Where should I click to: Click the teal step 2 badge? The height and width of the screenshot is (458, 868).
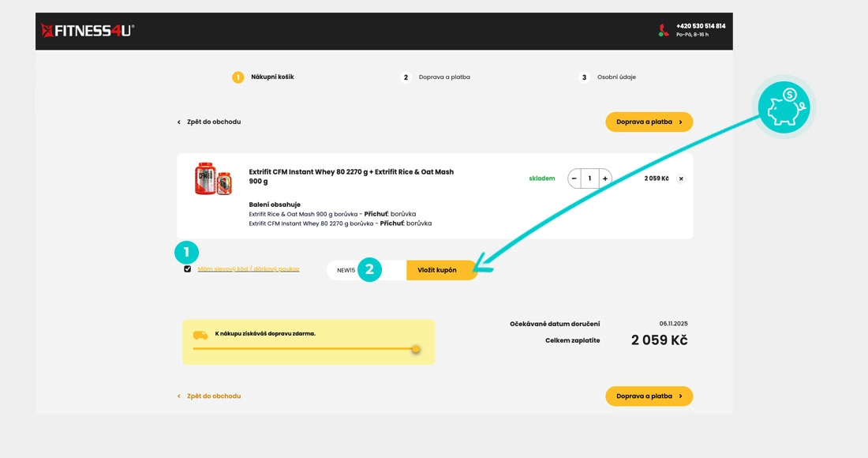pyautogui.click(x=369, y=269)
